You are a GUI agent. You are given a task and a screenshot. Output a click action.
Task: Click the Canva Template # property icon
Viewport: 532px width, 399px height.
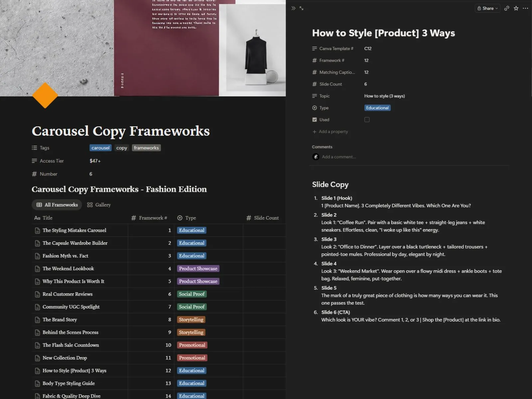pos(315,49)
